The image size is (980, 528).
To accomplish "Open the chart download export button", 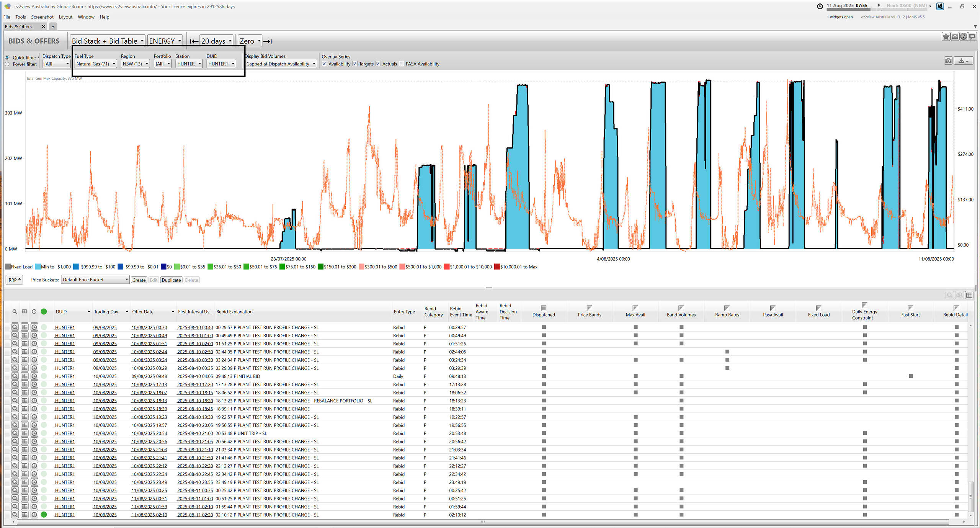I will point(964,60).
